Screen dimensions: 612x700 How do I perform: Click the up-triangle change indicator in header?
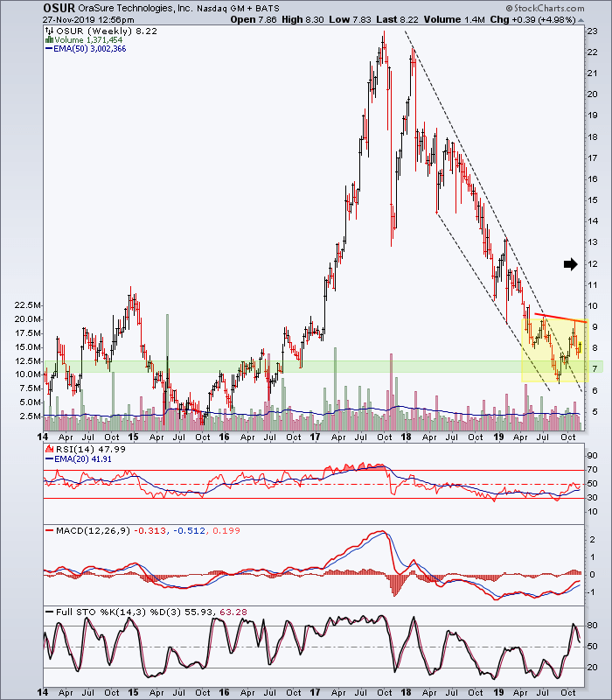[581, 20]
